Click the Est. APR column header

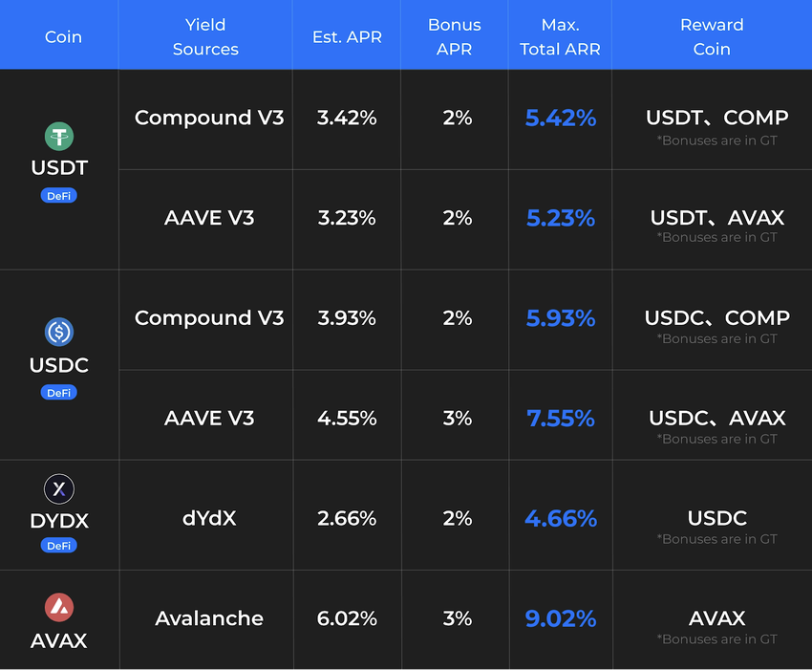[x=346, y=36]
